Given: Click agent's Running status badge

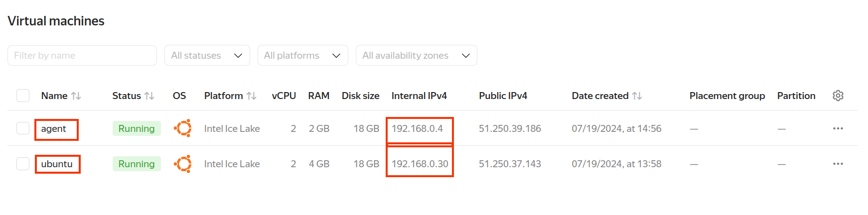Looking at the screenshot, I should 137,128.
